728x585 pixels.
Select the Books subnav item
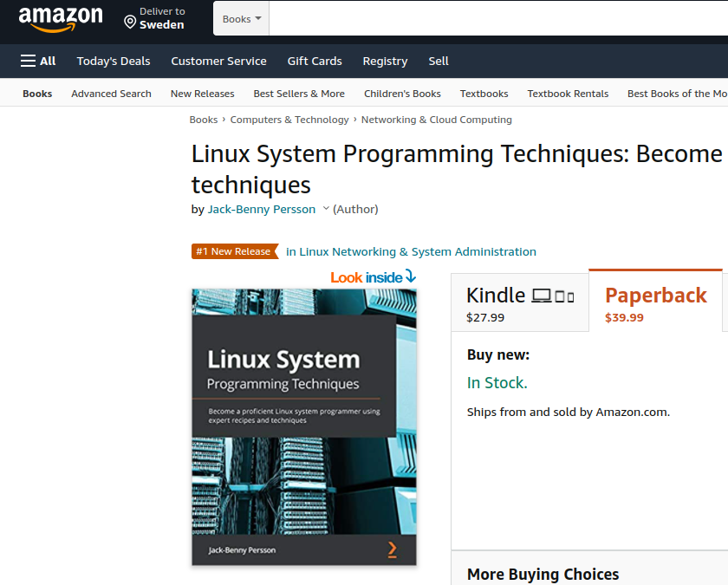click(37, 94)
